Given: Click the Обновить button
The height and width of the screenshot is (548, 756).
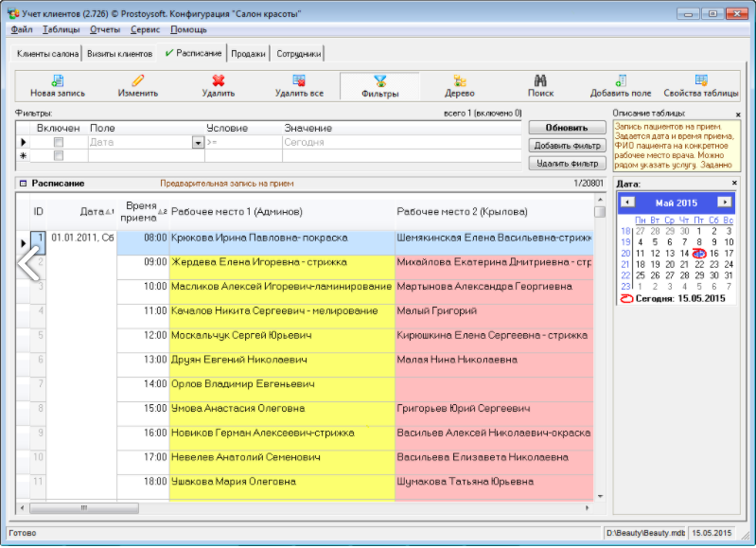Looking at the screenshot, I should (x=567, y=128).
